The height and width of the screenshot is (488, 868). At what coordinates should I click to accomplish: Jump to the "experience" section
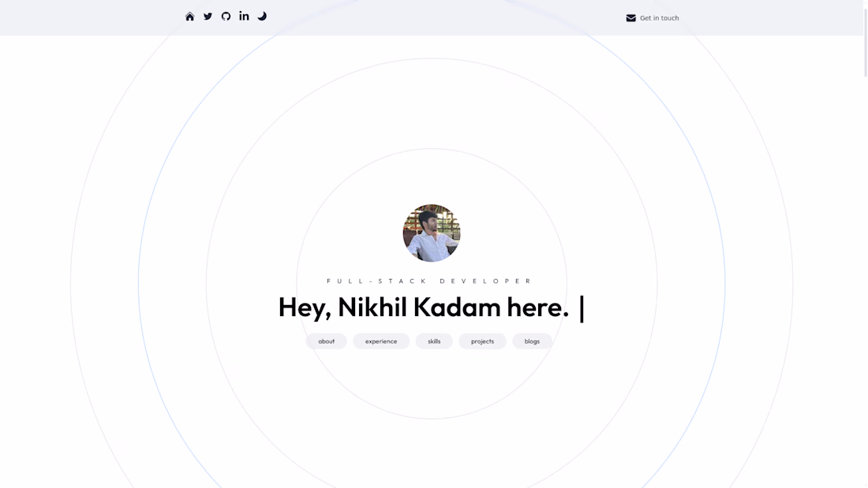coord(381,341)
